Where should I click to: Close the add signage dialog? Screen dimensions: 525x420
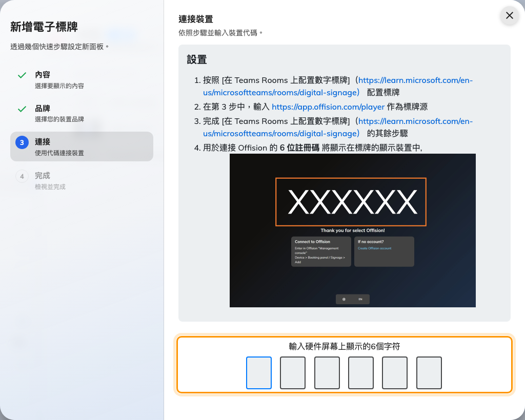click(x=509, y=16)
